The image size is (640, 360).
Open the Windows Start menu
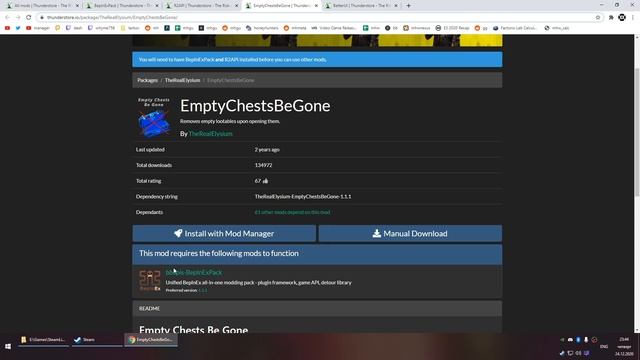point(8,347)
